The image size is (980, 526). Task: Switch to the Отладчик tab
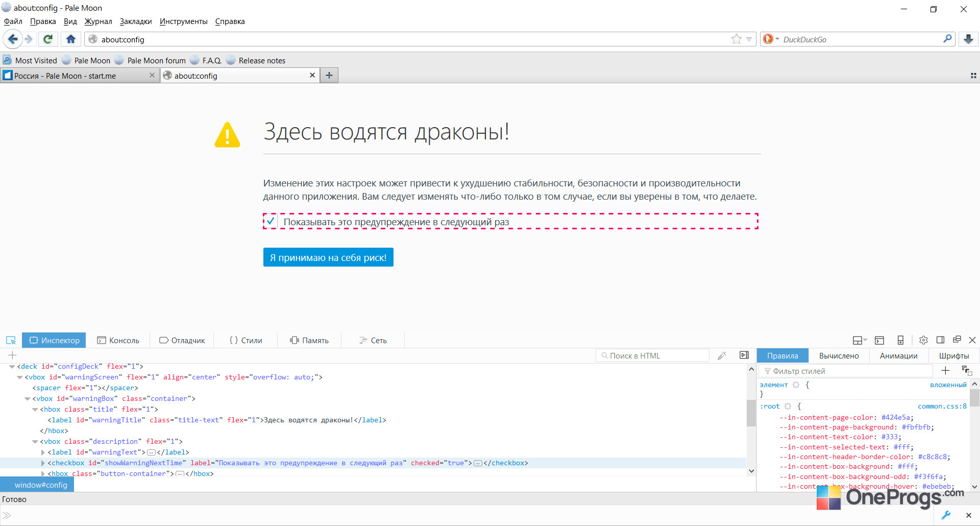[x=182, y=341]
